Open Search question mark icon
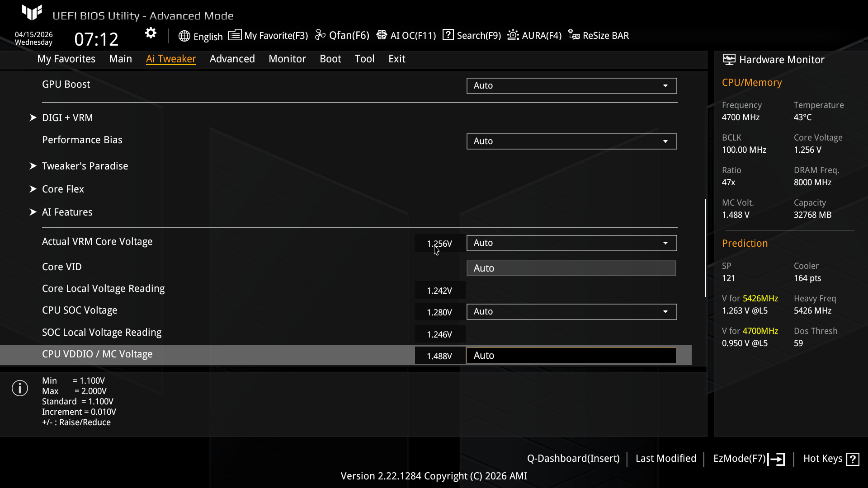868x488 pixels. pyautogui.click(x=448, y=35)
